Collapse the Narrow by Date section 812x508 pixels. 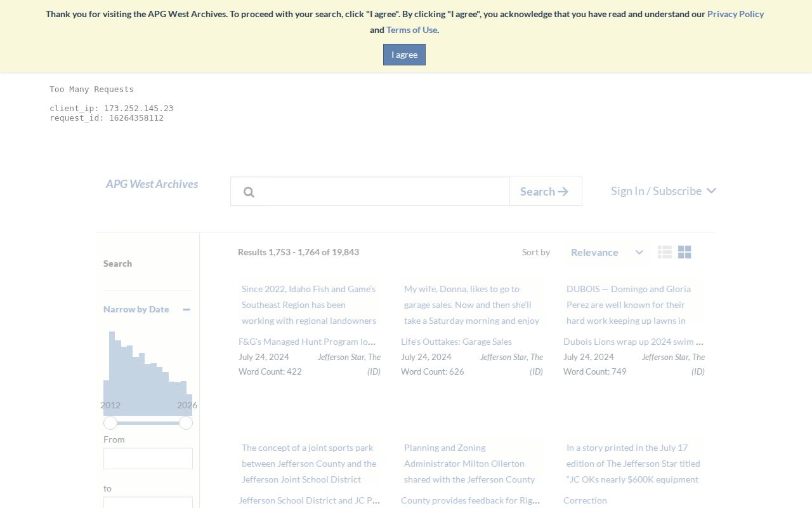coord(187,309)
